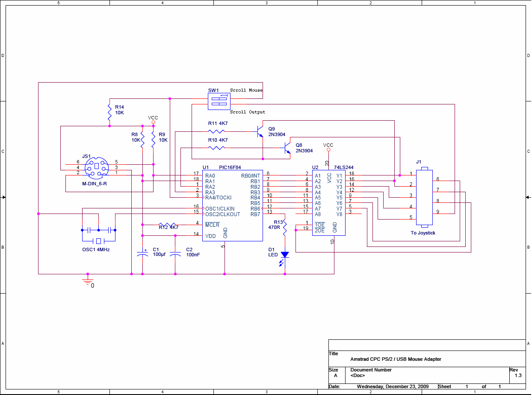Click the 1OE pin label on U2

pos(320,225)
